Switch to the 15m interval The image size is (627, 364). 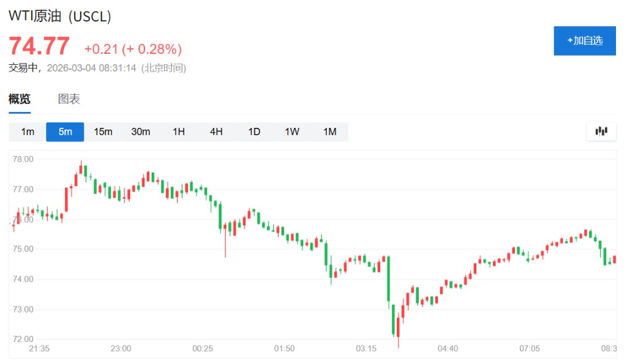pos(103,132)
